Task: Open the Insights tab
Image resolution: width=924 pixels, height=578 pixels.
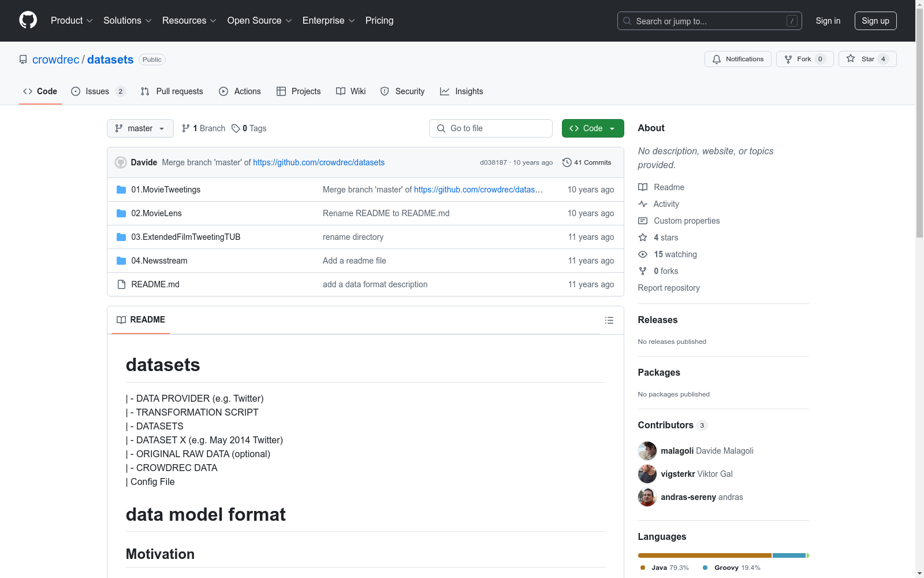Action: tap(461, 91)
